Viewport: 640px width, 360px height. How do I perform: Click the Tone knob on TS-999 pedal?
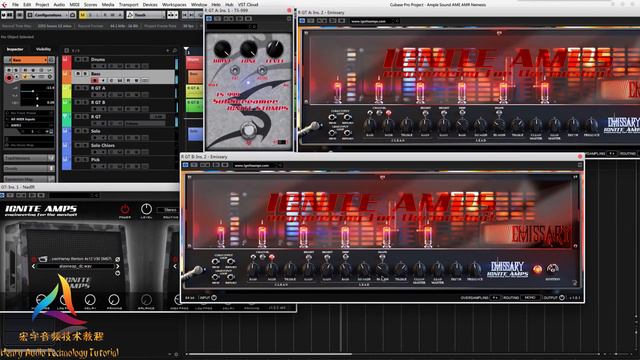pos(248,49)
